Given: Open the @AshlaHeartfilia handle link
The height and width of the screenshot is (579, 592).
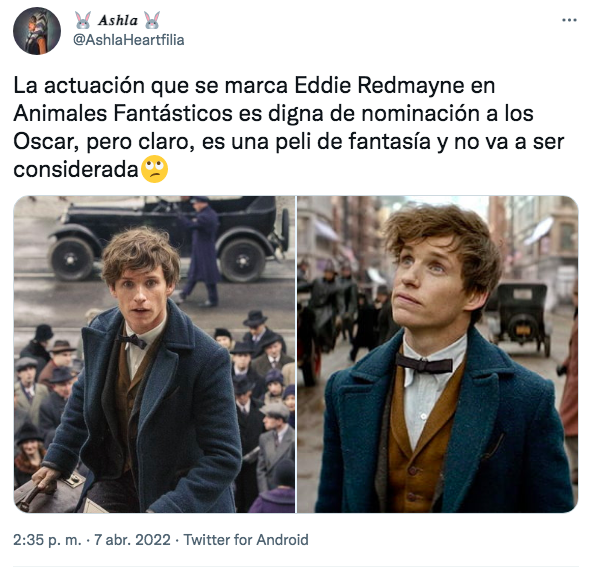Looking at the screenshot, I should [x=128, y=40].
